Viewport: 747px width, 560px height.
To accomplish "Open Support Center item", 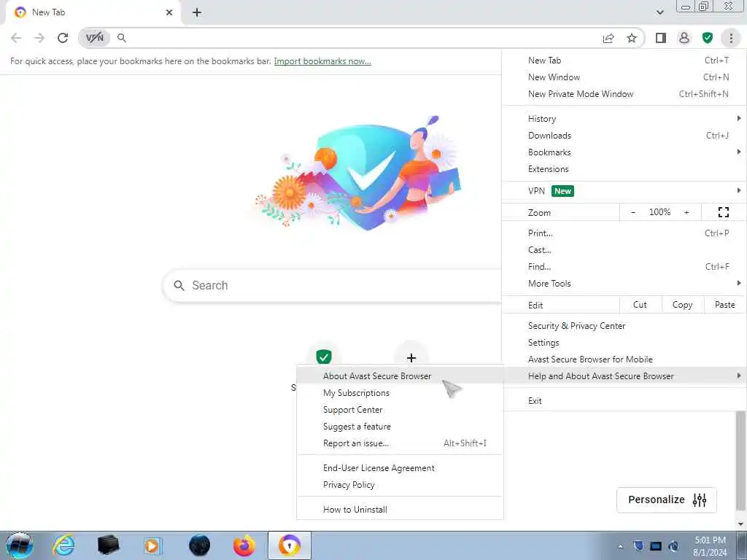I will point(400,410).
